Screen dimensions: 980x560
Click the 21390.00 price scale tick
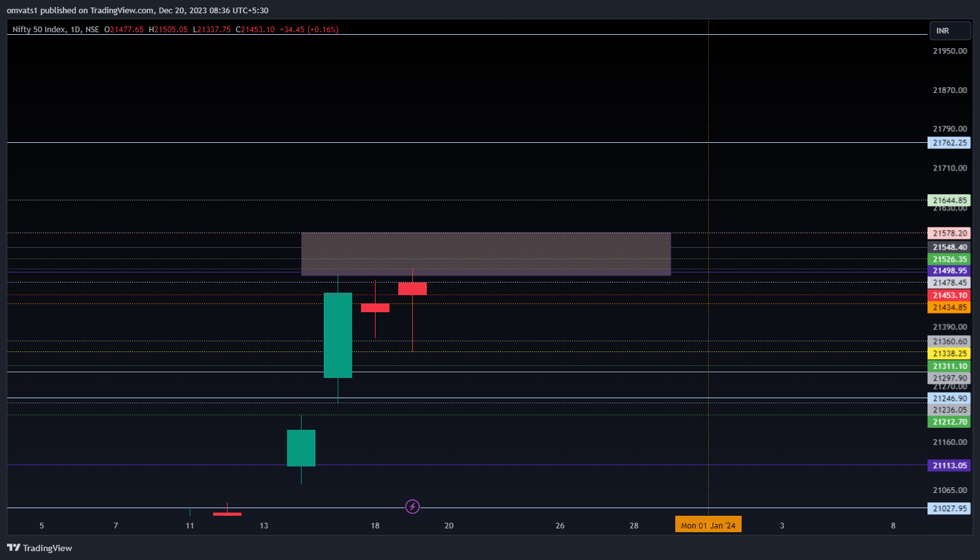tap(950, 327)
